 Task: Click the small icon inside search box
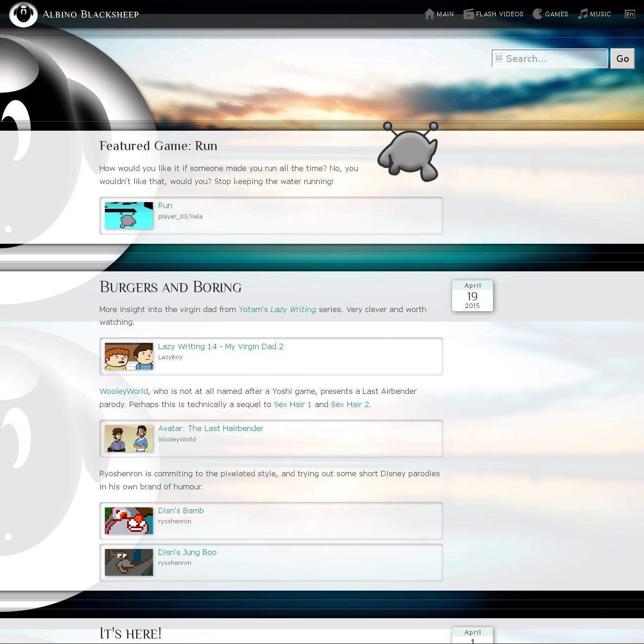pyautogui.click(x=499, y=58)
